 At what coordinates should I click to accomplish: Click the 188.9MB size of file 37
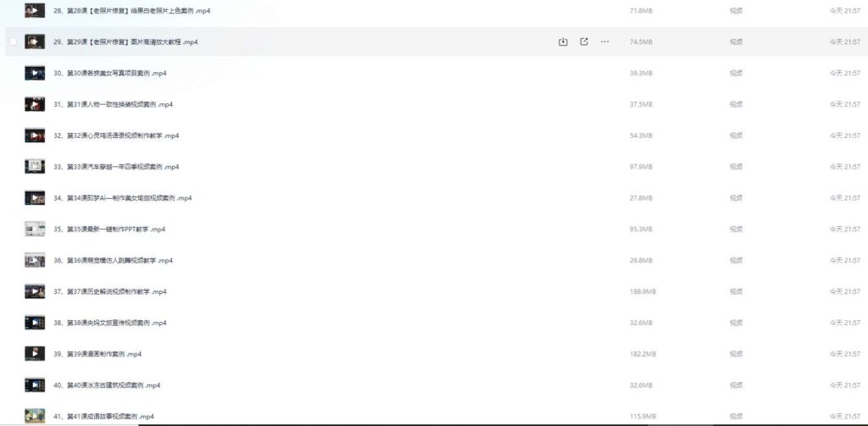(643, 291)
